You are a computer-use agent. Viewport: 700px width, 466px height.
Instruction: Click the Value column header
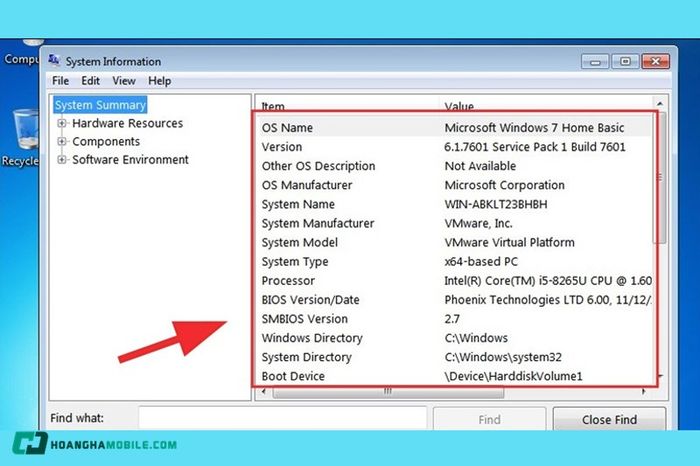(459, 106)
